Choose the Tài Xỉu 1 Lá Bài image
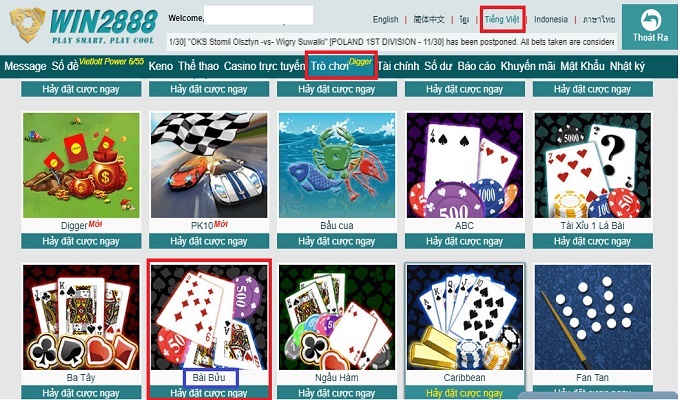Image resolution: width=680 pixels, height=400 pixels. point(593,165)
